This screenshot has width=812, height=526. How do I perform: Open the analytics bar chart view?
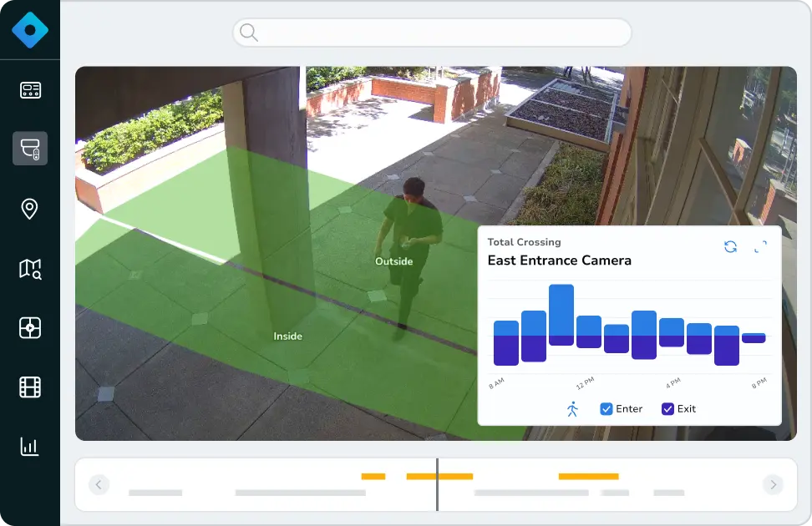(x=29, y=446)
